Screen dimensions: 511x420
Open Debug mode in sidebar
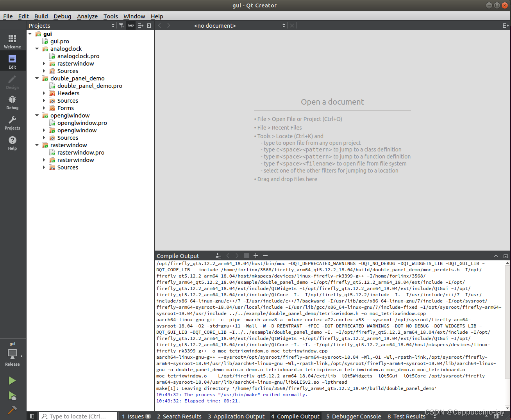point(13,102)
